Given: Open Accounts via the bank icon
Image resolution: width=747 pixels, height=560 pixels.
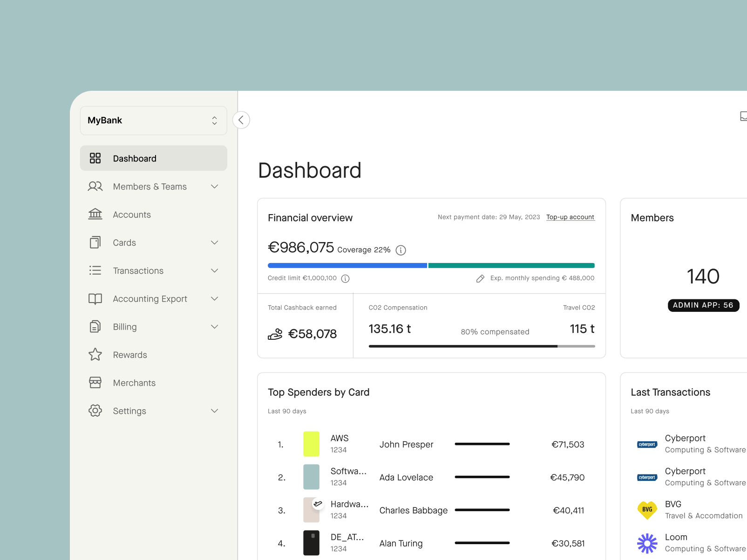Looking at the screenshot, I should (95, 214).
